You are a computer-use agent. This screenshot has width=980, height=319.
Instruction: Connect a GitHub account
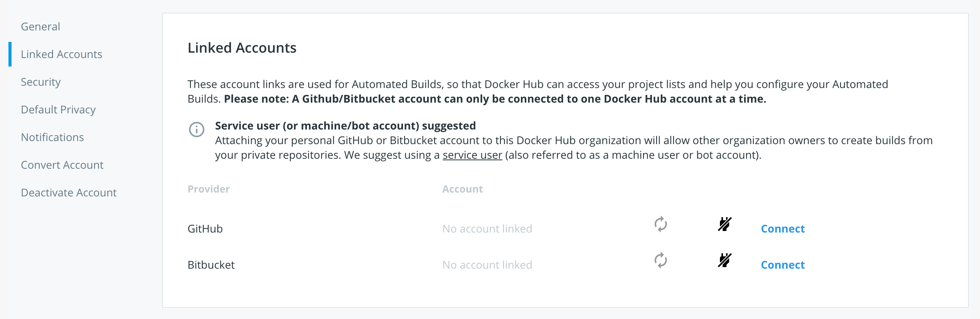(x=783, y=228)
